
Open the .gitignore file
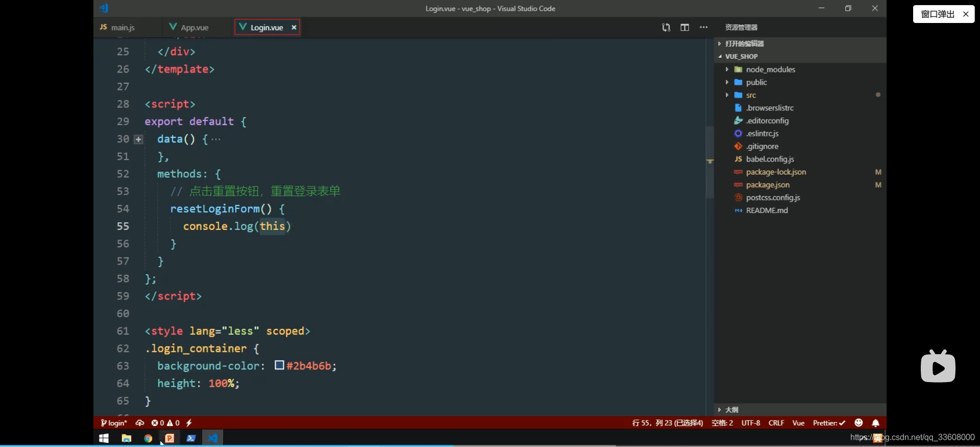click(799, 146)
